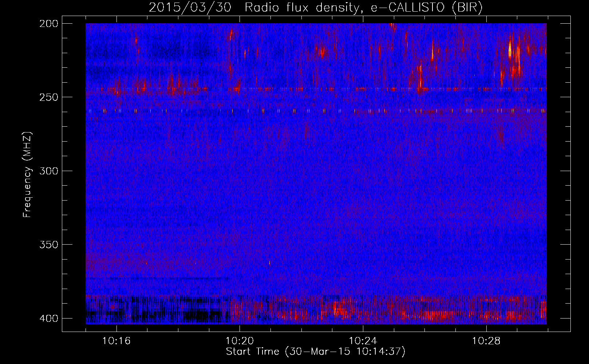Click the '400' frequency tick label
Image resolution: width=589 pixels, height=364 pixels.
[x=48, y=318]
